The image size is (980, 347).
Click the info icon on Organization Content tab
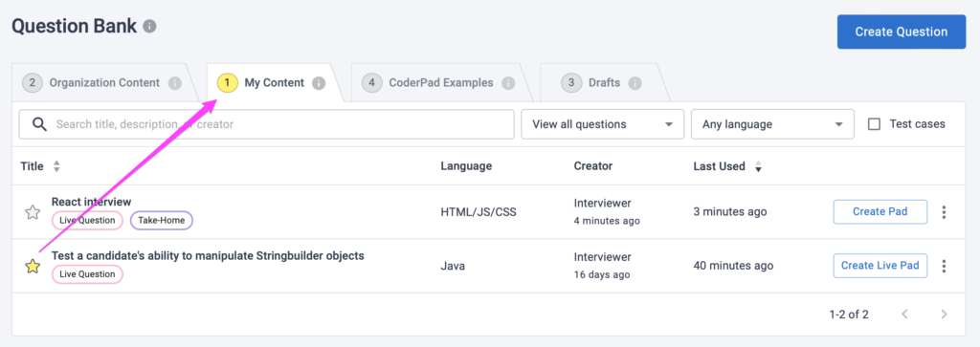coord(175,83)
